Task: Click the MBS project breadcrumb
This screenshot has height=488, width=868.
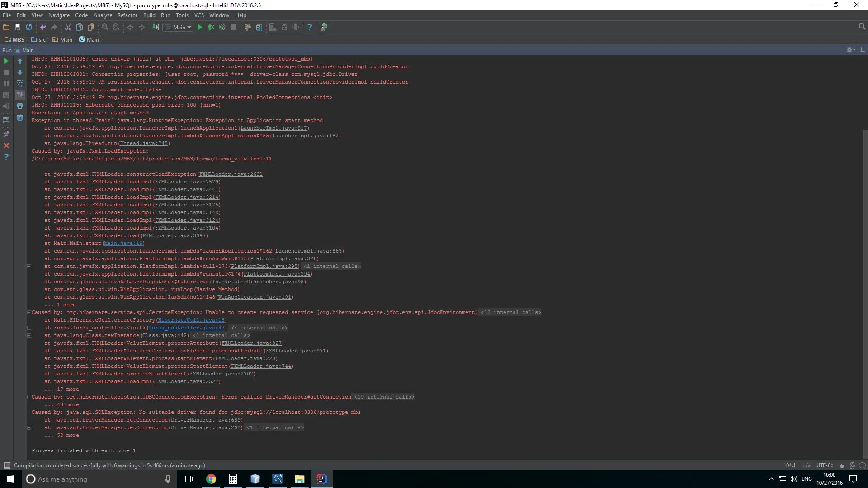Action: point(14,40)
